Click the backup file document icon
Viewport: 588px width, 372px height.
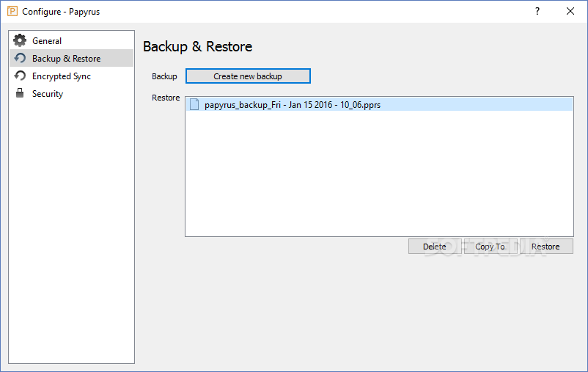pos(194,104)
